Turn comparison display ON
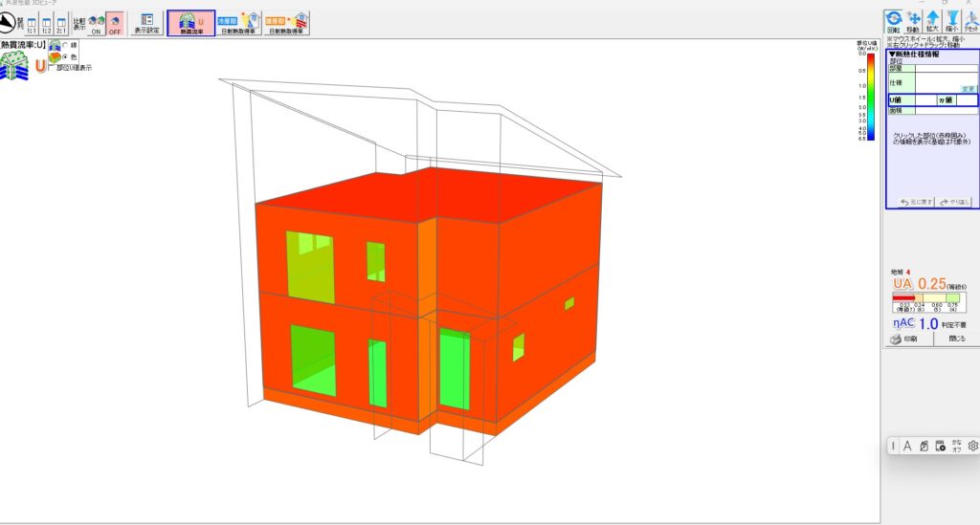This screenshot has width=980, height=525. click(96, 23)
